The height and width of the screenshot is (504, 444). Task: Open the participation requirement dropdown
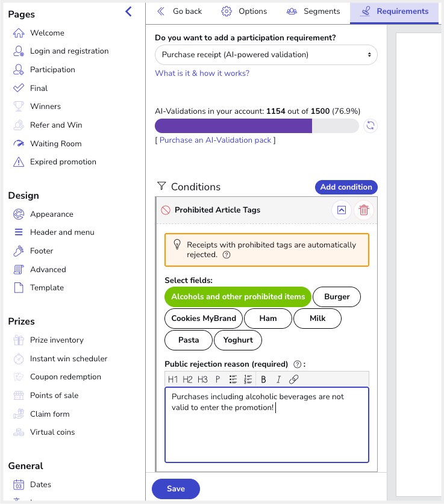coord(266,55)
